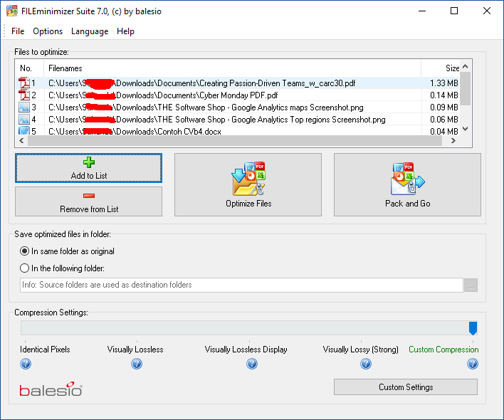The width and height of the screenshot is (504, 420).
Task: Click Remove from List button
Action: click(x=88, y=201)
